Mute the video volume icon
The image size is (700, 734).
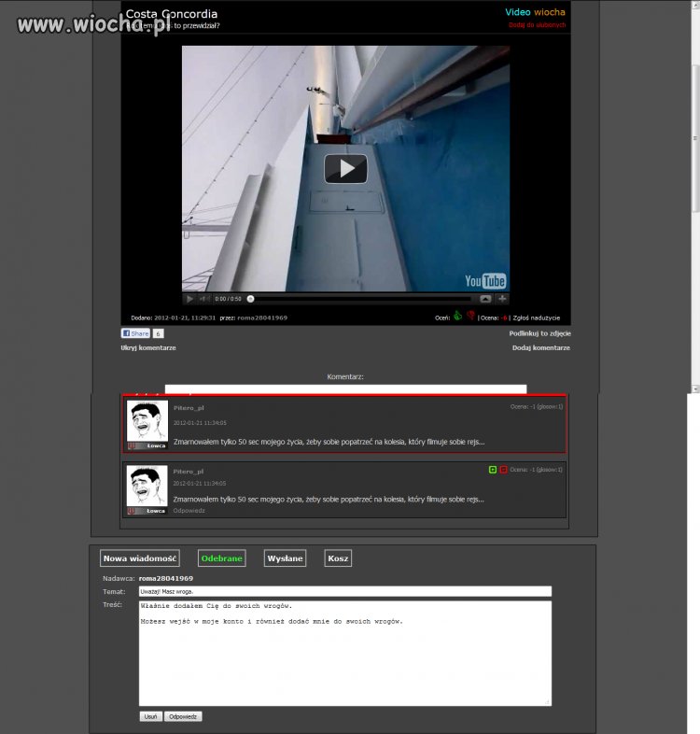(x=204, y=299)
